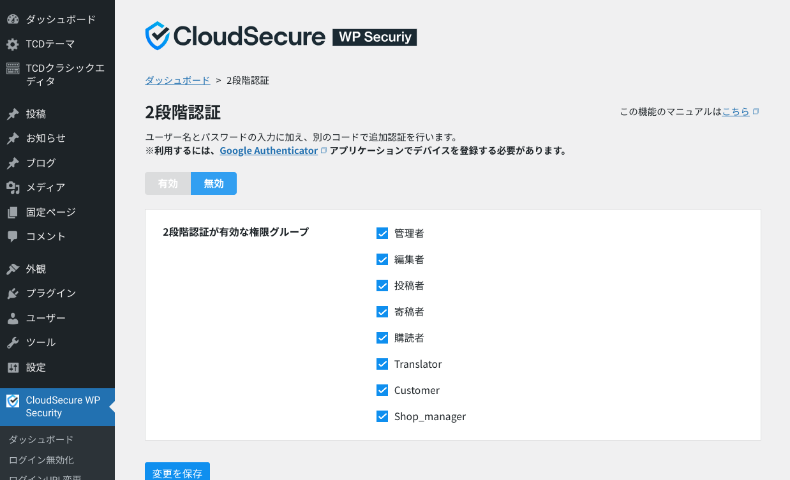Open the manual via こちら link

click(x=736, y=111)
